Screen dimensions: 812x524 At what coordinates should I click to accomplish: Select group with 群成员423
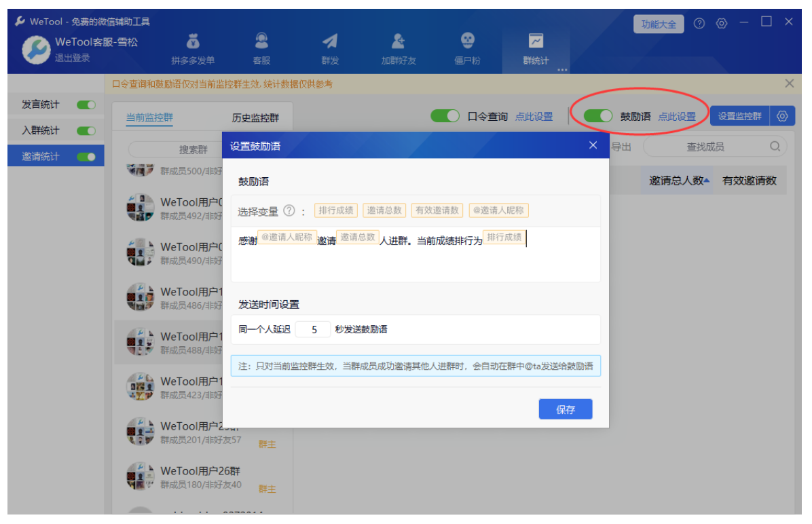pyautogui.click(x=169, y=387)
